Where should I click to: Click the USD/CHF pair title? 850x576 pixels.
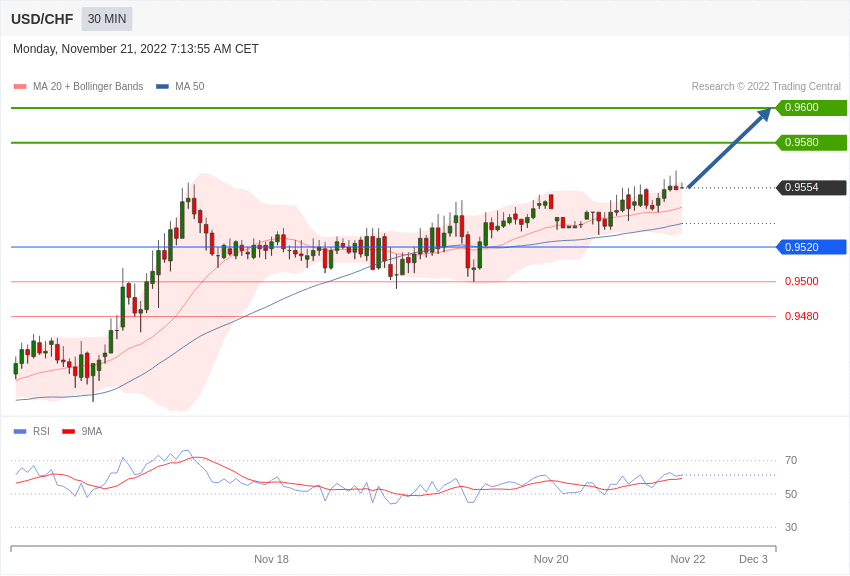tap(42, 20)
